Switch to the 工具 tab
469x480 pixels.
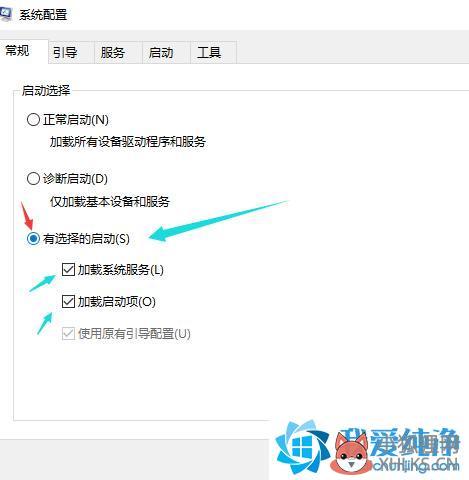click(x=209, y=52)
